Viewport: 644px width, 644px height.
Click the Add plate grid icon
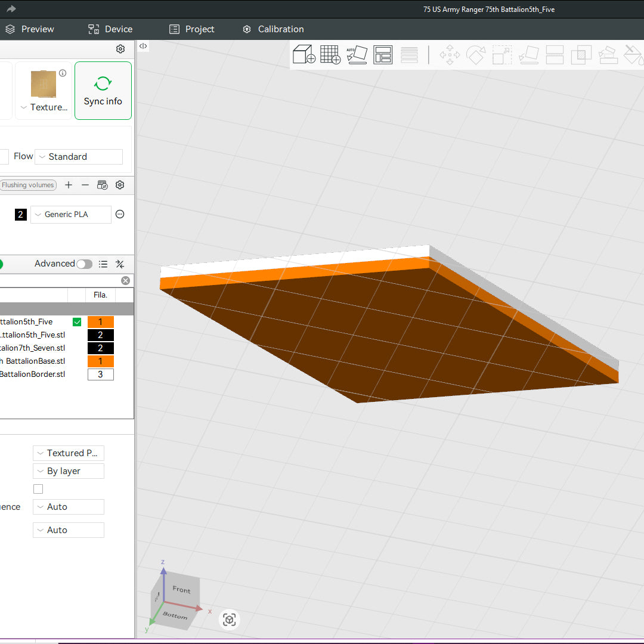(x=330, y=54)
